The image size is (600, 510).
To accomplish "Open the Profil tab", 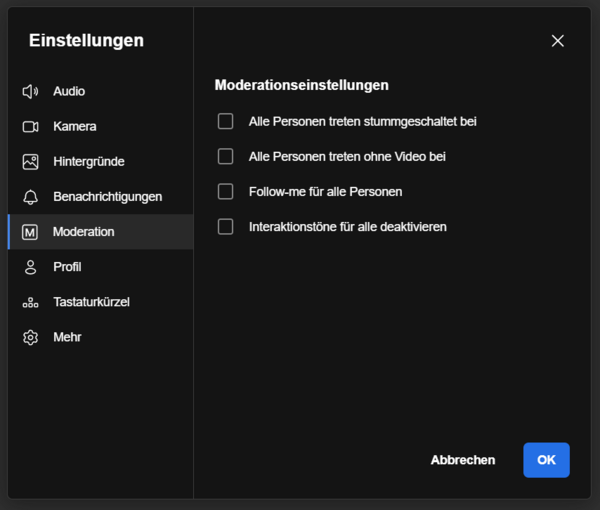I will tap(101, 267).
